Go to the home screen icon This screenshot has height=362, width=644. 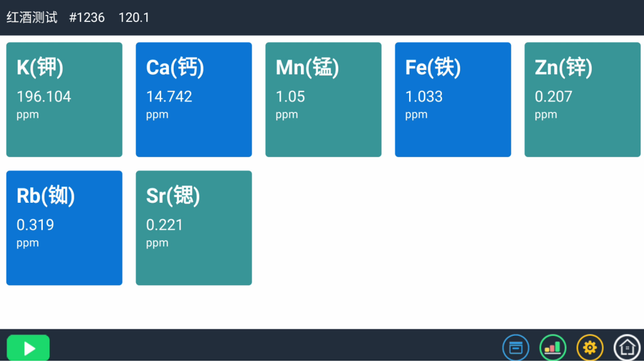point(627,348)
